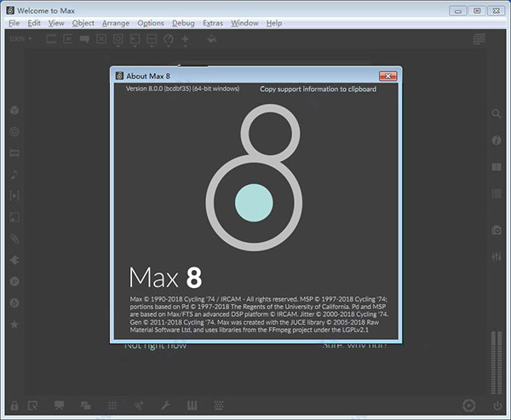Expand the arrow under the plus icon
511x420 pixels.
(x=185, y=47)
